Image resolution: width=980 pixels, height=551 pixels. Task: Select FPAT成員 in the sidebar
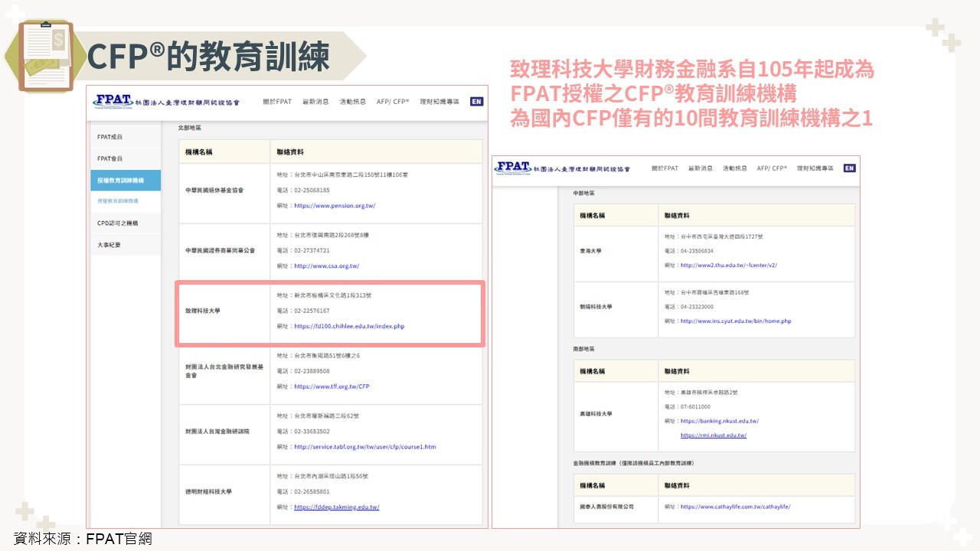[126, 137]
